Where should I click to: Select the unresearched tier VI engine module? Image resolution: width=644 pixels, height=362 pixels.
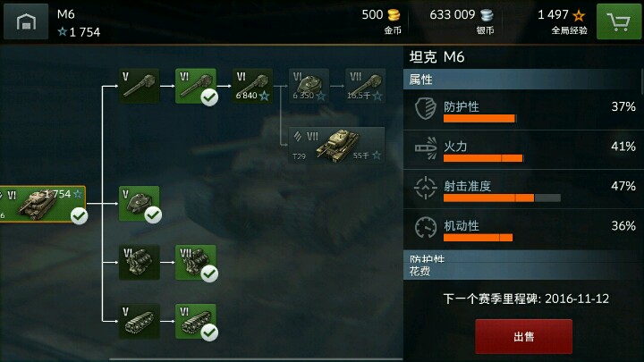(x=140, y=262)
